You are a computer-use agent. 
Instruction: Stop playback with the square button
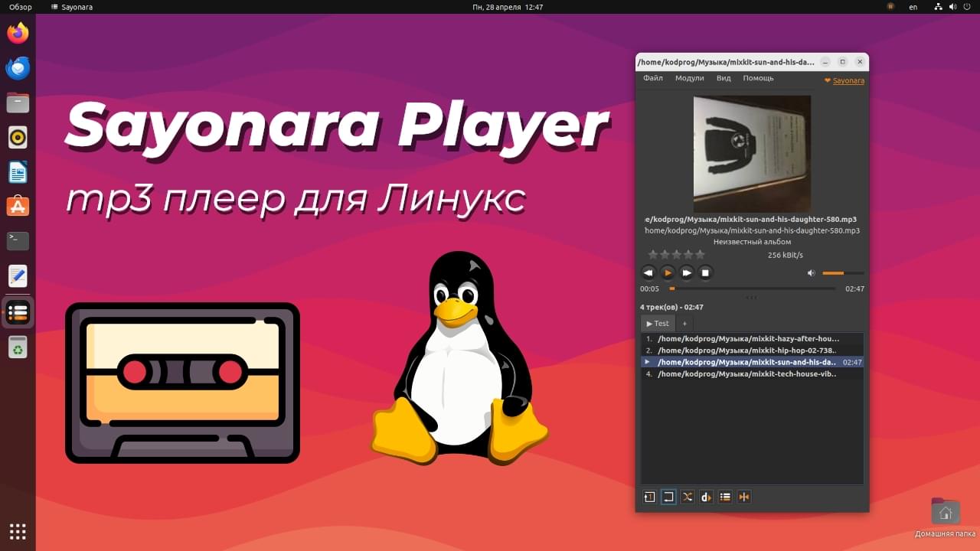click(706, 272)
